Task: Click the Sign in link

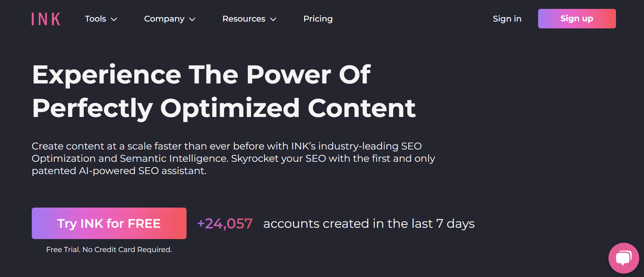Action: 507,19
